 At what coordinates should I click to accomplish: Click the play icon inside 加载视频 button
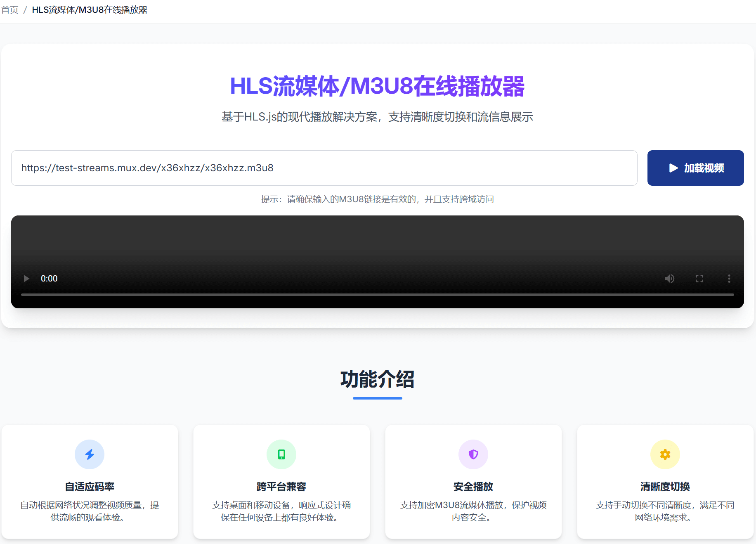point(673,168)
